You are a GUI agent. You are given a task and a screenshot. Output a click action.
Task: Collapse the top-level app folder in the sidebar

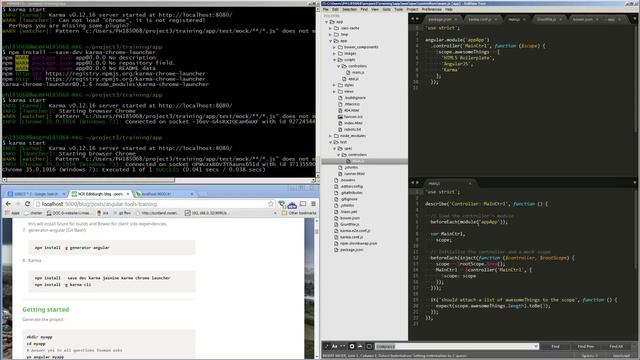[327, 22]
